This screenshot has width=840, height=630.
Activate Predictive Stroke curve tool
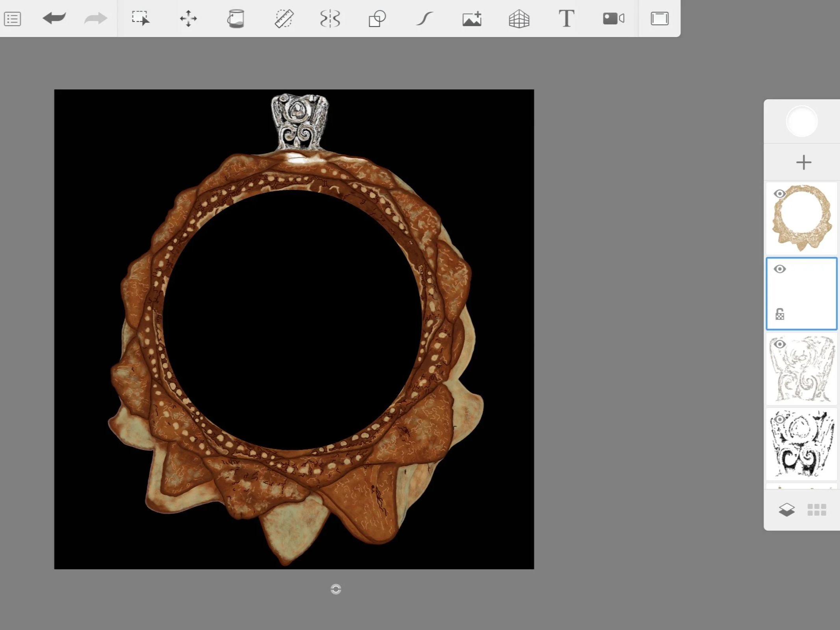click(x=425, y=19)
